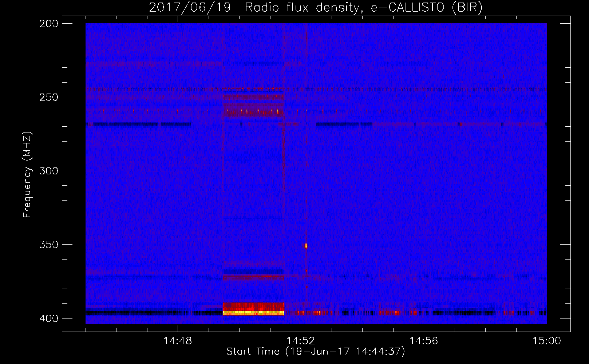Click the bright yellow band near 397 MHz
Viewport: 589px width, 364px height.
pos(253,313)
